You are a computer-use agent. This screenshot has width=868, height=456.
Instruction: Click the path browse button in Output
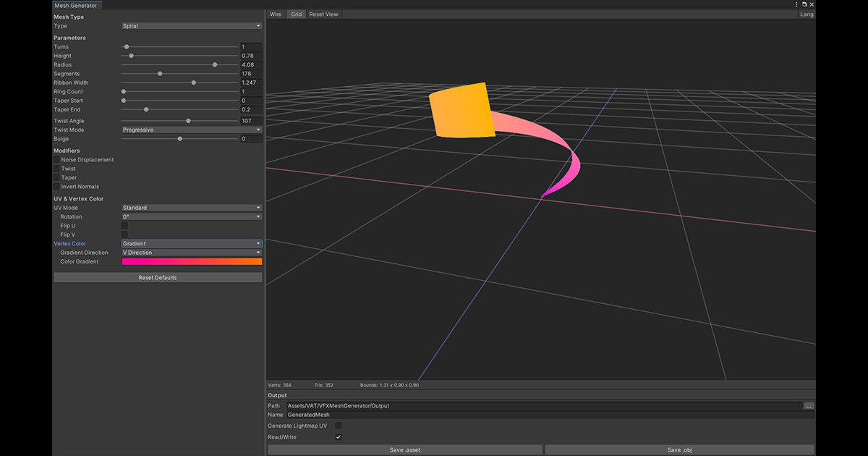809,406
